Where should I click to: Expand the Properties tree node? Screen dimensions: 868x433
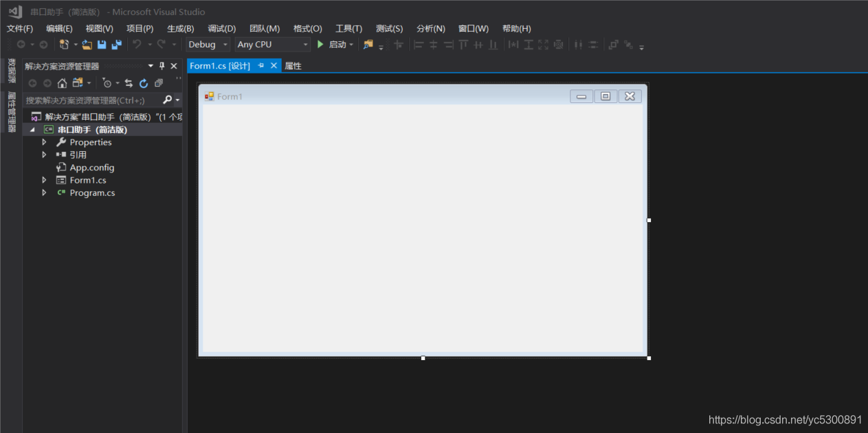44,142
